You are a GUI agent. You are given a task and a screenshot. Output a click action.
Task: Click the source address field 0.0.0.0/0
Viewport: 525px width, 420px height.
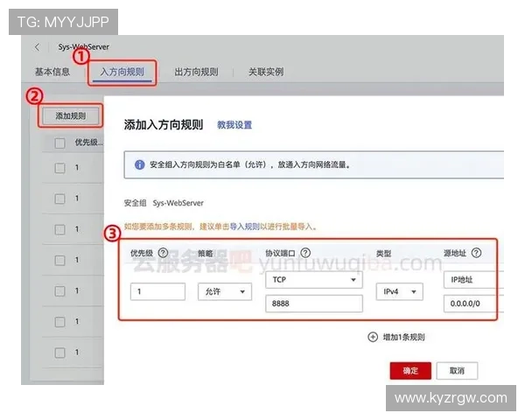point(473,304)
